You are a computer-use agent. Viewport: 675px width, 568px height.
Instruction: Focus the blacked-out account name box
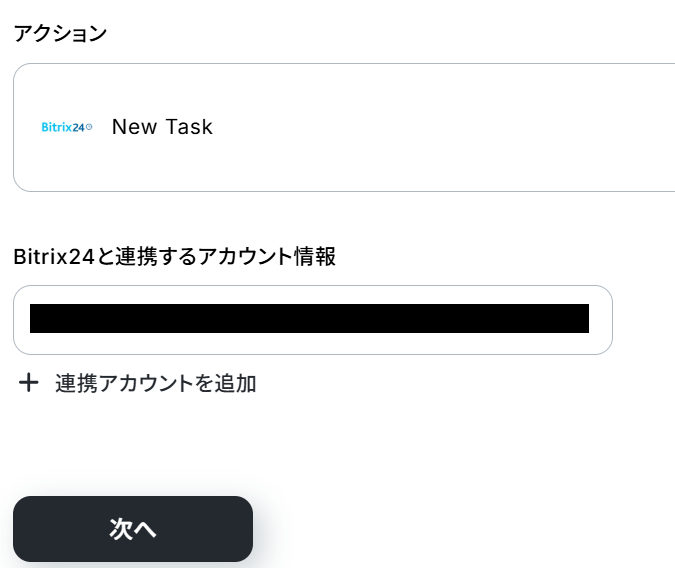pyautogui.click(x=309, y=319)
